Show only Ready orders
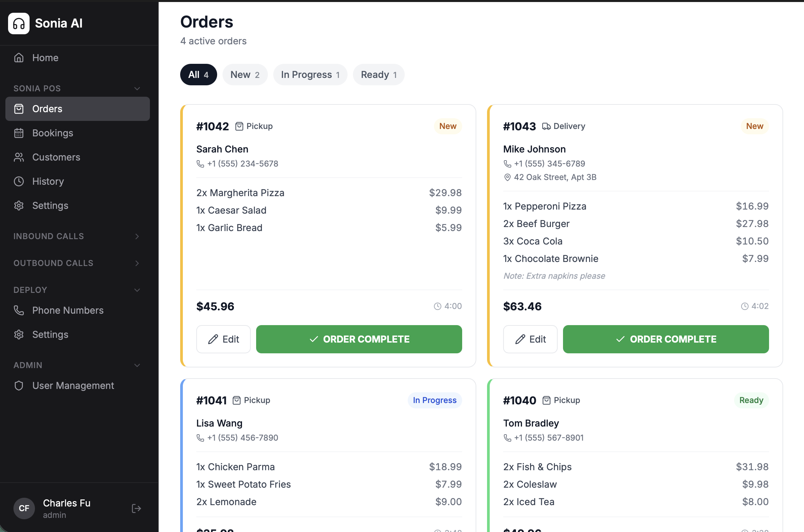This screenshot has height=532, width=804. (x=378, y=75)
